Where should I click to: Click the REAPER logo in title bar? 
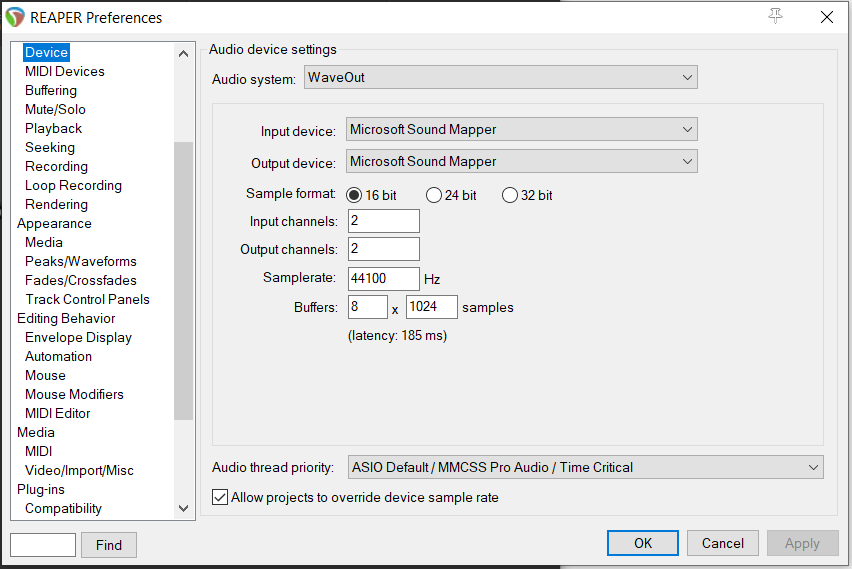pos(15,17)
